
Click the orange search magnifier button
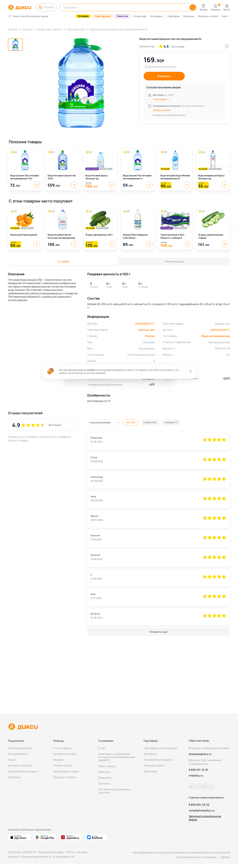(x=192, y=7)
